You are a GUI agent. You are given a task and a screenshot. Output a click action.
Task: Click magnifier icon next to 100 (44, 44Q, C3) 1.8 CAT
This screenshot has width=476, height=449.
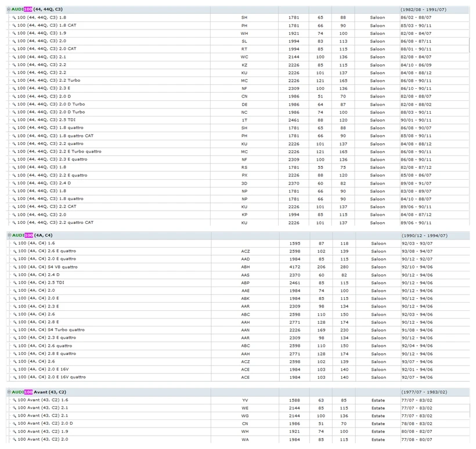click(14, 26)
